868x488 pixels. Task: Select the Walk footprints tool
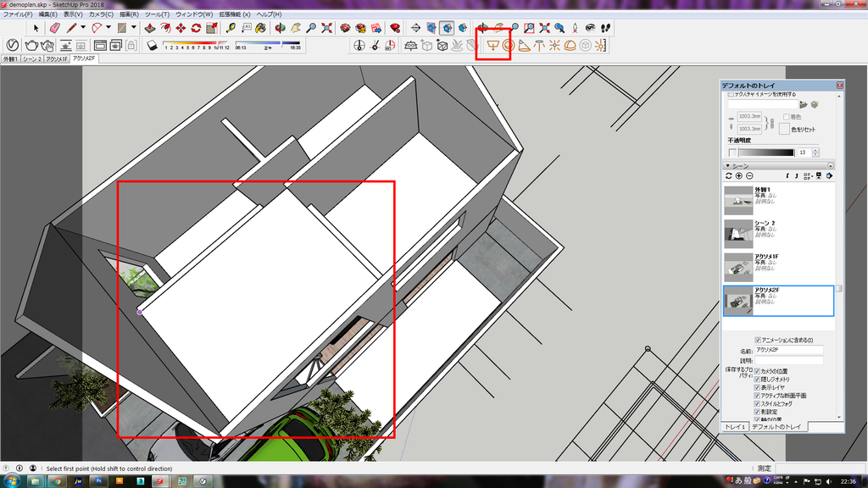click(605, 28)
